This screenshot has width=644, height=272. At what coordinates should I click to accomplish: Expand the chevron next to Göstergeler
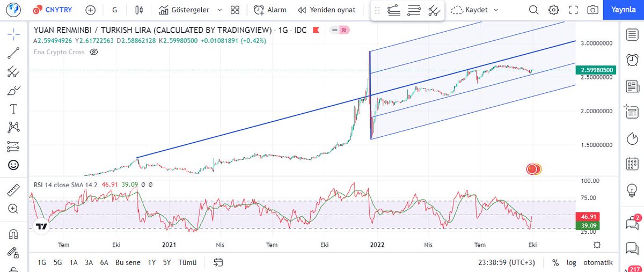point(219,10)
